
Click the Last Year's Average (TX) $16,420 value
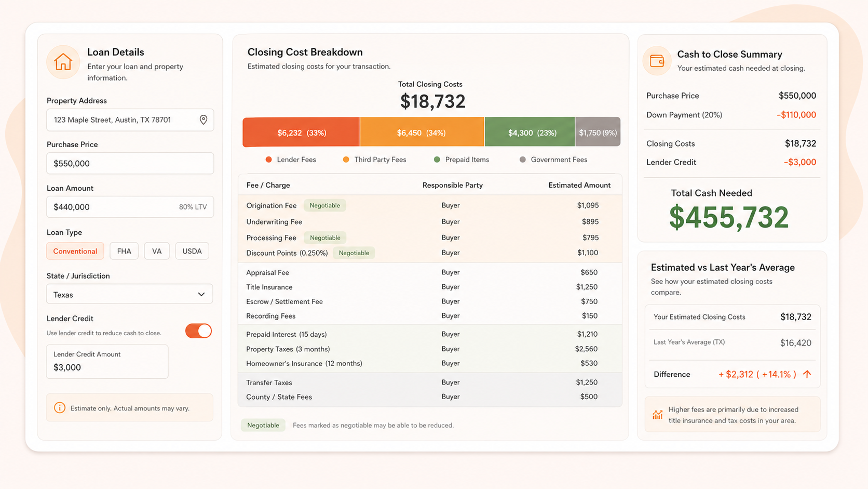[796, 343]
